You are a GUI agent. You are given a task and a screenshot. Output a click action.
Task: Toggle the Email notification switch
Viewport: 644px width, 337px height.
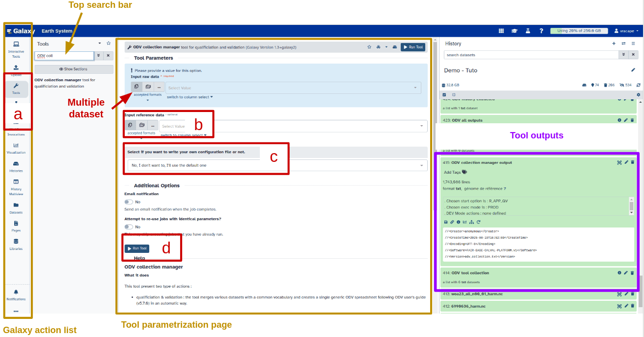coord(129,202)
